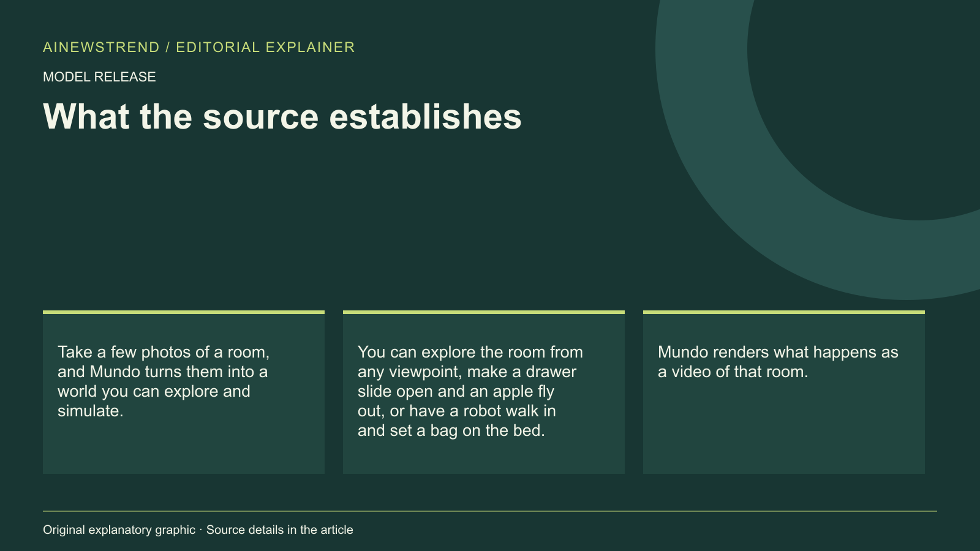Open the 'You can explore the room' card
This screenshot has height=551, width=980.
pyautogui.click(x=484, y=392)
